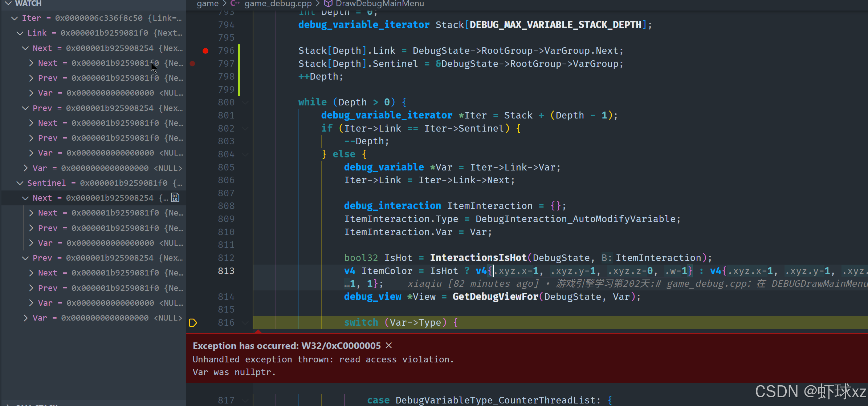Click the yellow execution pointer at line 816
This screenshot has height=406, width=868.
[193, 323]
